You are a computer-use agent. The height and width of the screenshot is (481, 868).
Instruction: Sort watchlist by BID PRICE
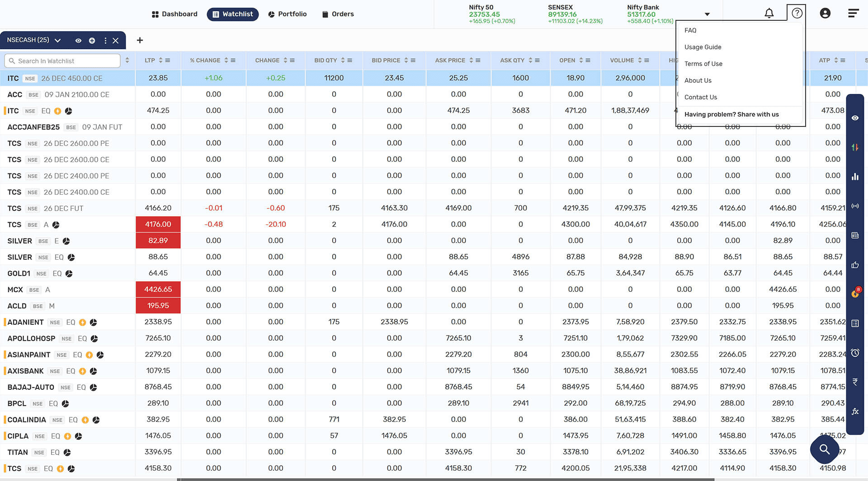point(406,61)
